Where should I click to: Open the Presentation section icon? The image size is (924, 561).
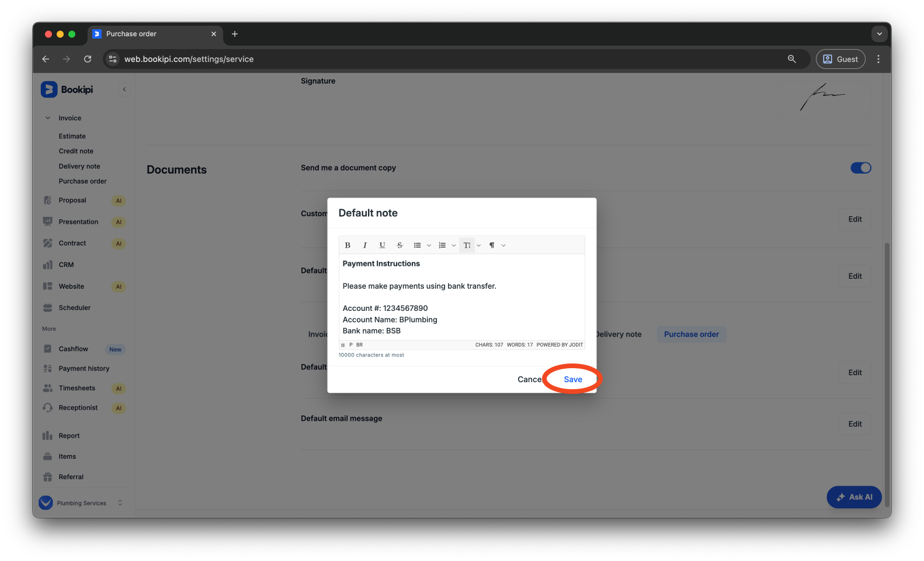[48, 222]
